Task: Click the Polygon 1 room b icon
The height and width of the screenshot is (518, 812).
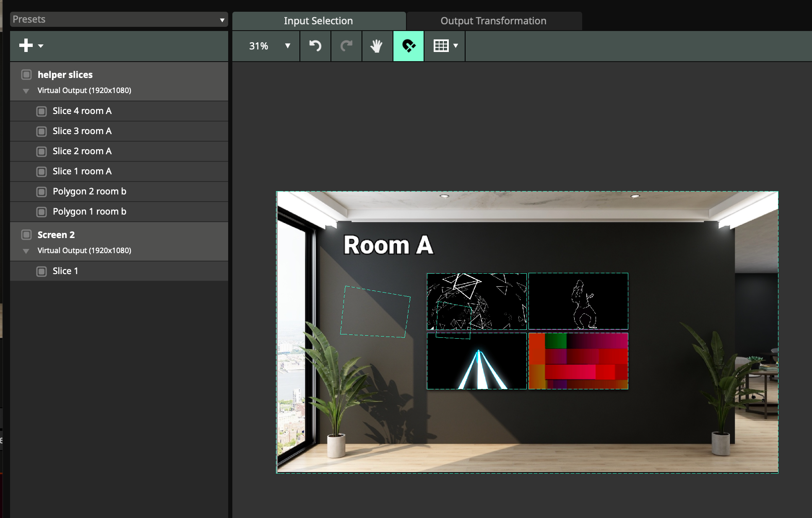Action: (42, 212)
